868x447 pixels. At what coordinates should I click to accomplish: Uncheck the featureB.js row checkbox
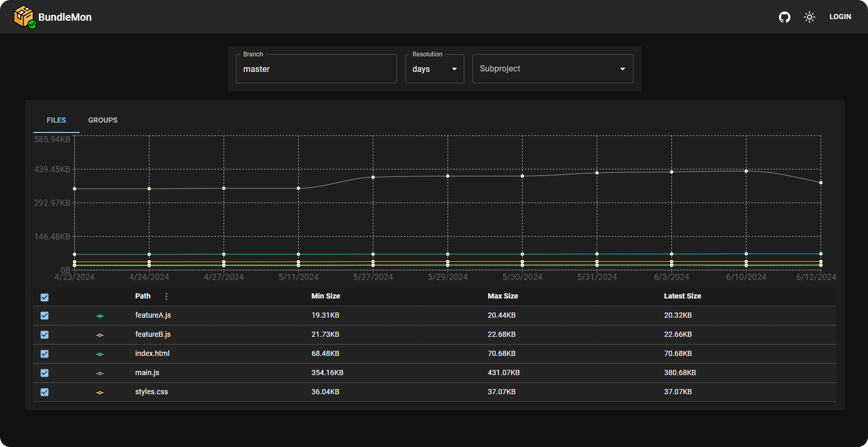45,335
